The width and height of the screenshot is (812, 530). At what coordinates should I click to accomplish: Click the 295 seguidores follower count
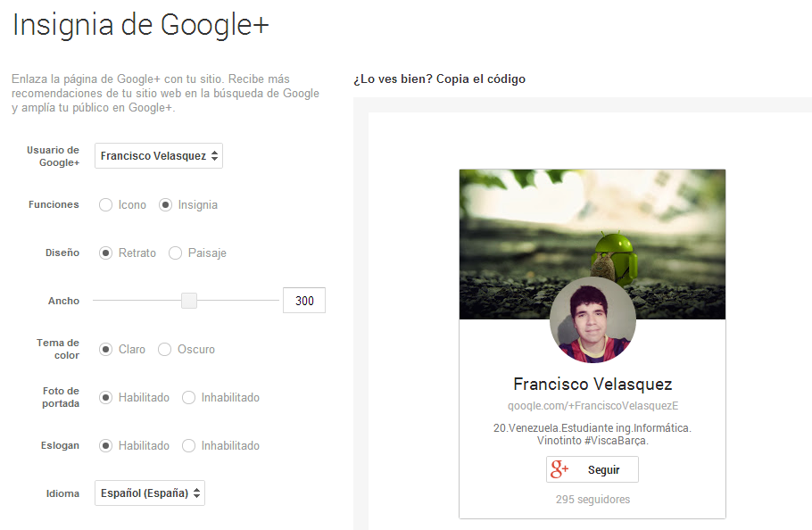pyautogui.click(x=592, y=500)
